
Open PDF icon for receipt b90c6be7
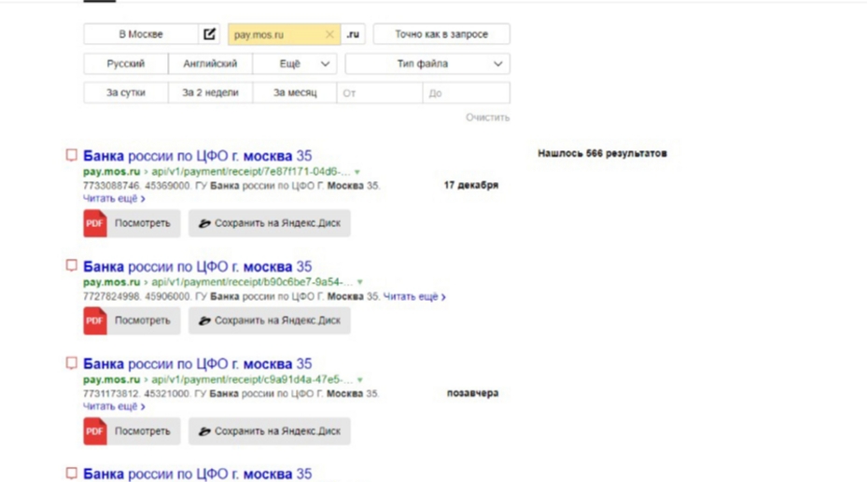pyautogui.click(x=95, y=320)
